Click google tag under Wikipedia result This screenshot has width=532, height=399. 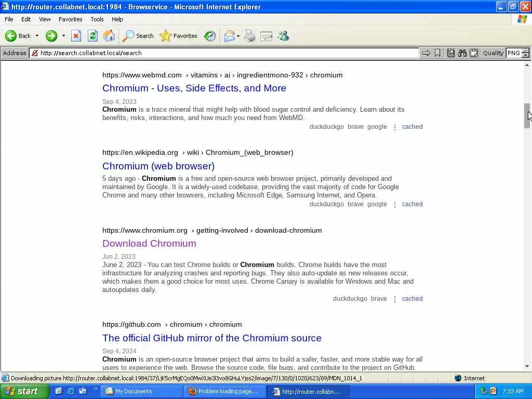pos(377,204)
